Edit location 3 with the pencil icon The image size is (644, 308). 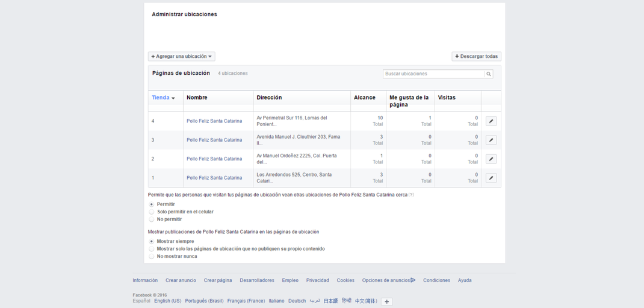coord(491,140)
